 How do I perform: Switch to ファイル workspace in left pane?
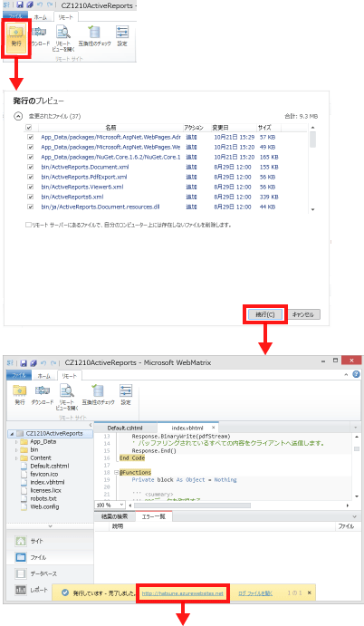[50, 557]
